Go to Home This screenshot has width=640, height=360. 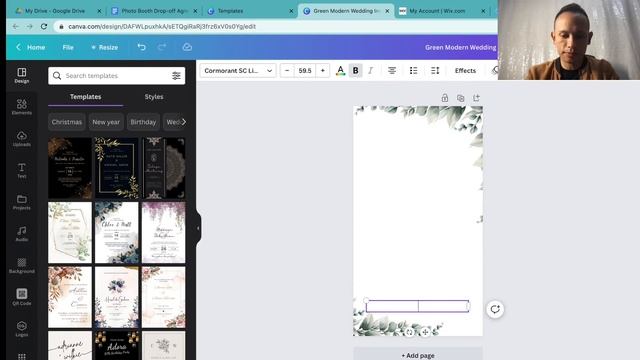31,47
